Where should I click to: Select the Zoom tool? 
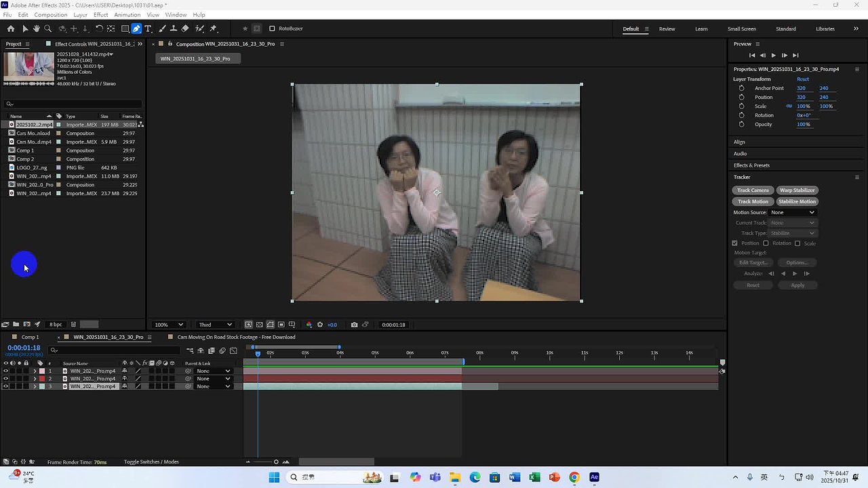(47, 28)
